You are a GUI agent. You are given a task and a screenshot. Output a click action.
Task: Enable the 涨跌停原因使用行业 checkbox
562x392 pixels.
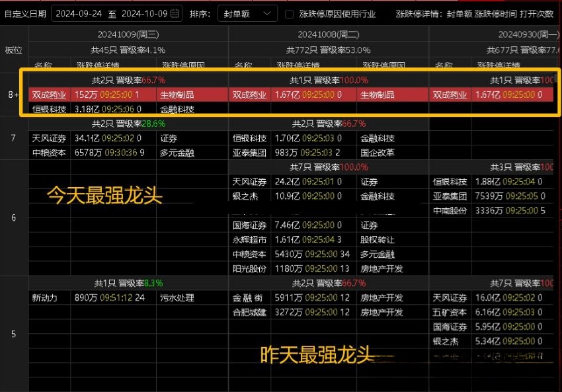289,14
